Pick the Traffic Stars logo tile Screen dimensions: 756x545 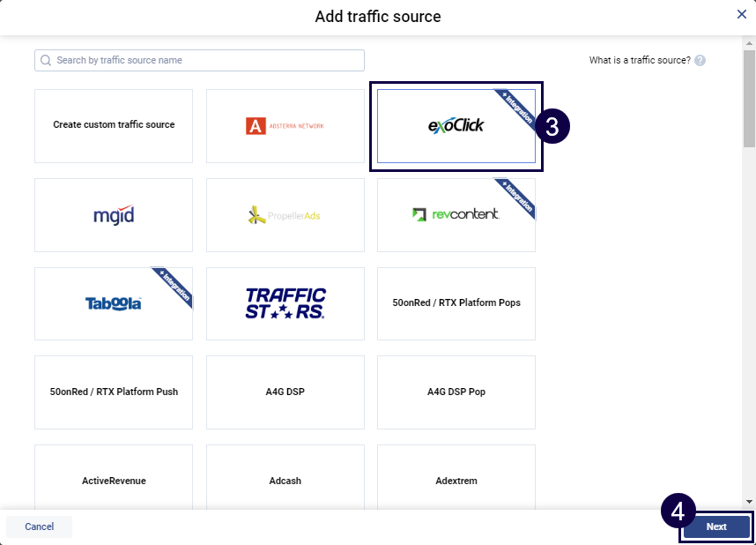click(x=285, y=304)
